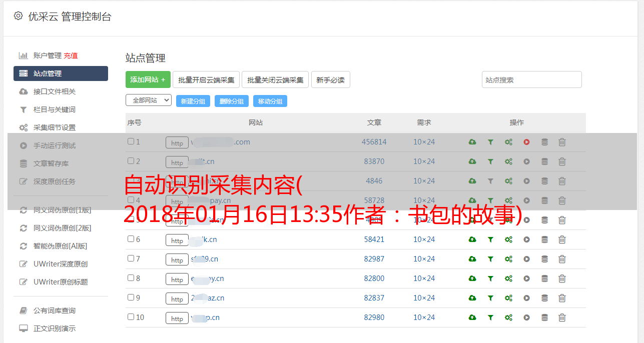Tick the checkbox for site row 2
644x343 pixels.
(x=131, y=161)
